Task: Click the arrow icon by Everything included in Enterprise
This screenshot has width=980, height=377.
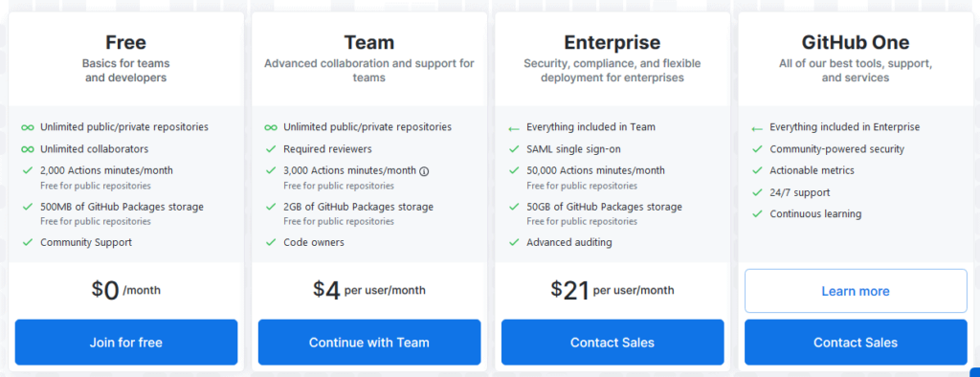Action: pos(757,128)
